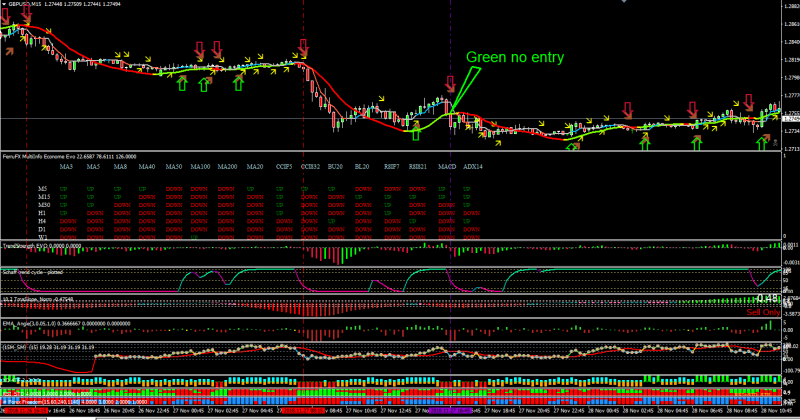Select the M5 timeframe row label
Viewport: 800px width, 420px height.
pyautogui.click(x=42, y=189)
